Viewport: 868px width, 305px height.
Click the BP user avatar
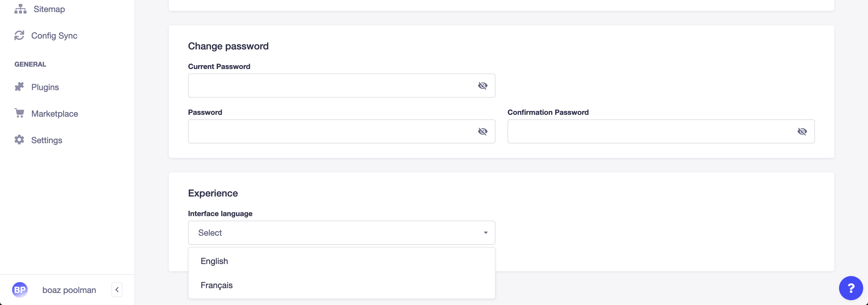[20, 290]
